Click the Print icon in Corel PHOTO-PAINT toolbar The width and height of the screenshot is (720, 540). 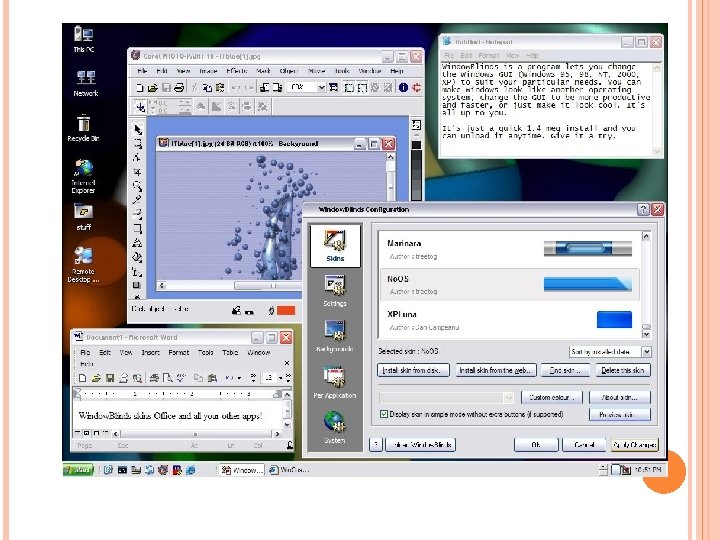point(179,87)
